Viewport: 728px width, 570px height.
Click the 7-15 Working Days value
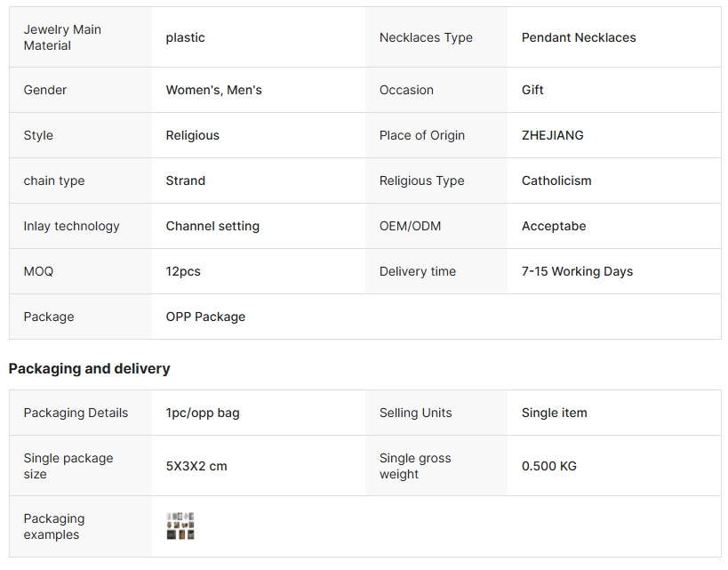577,271
